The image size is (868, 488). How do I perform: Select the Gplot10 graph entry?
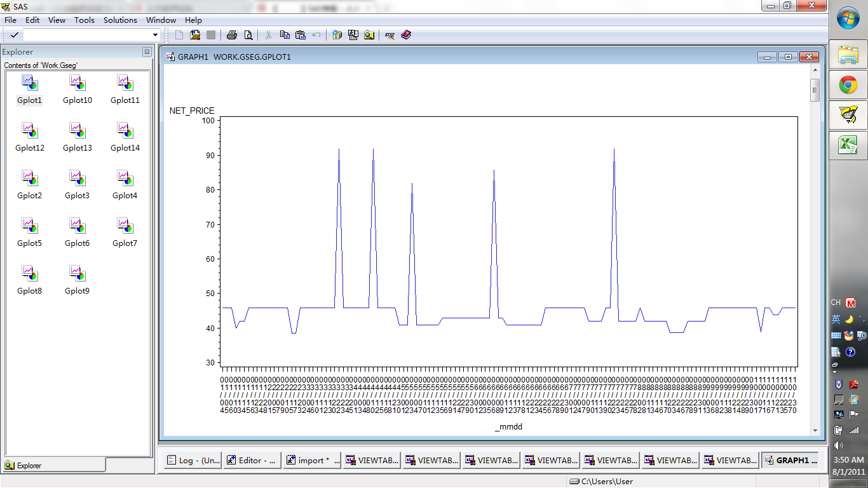coord(78,90)
